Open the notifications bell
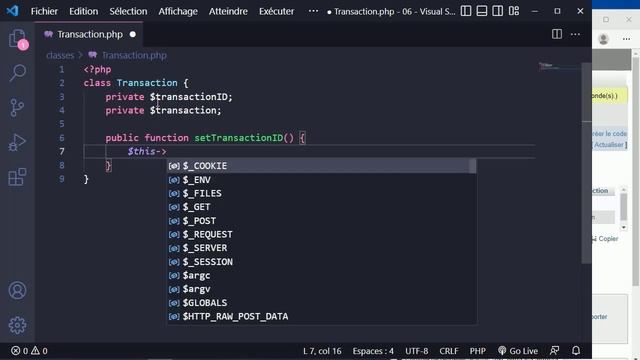This screenshot has height=360, width=640. [x=576, y=351]
